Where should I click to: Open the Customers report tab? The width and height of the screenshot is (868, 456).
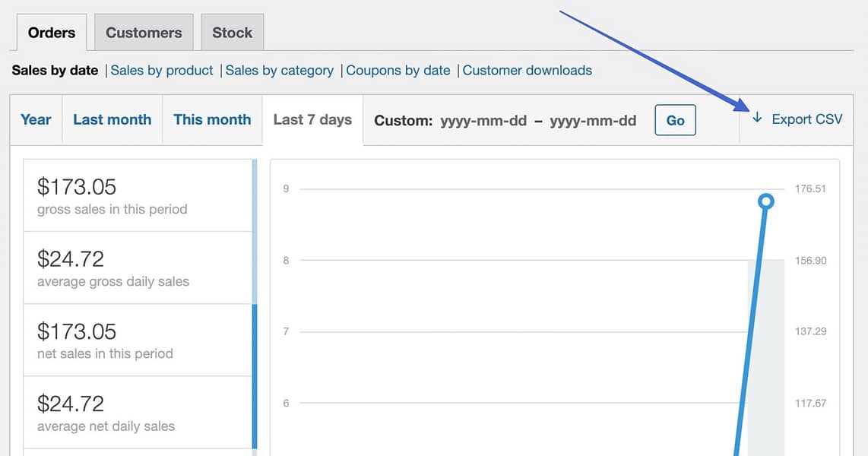[144, 32]
